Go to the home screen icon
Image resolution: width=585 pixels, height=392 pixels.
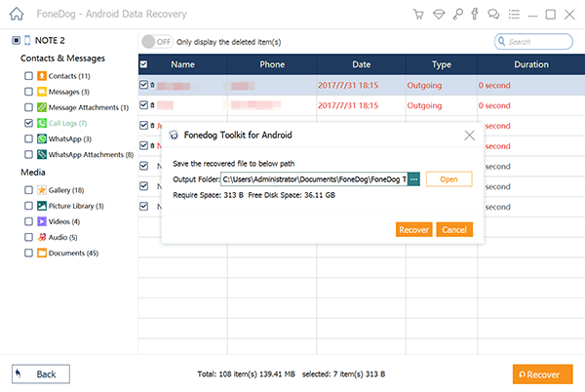pyautogui.click(x=17, y=15)
